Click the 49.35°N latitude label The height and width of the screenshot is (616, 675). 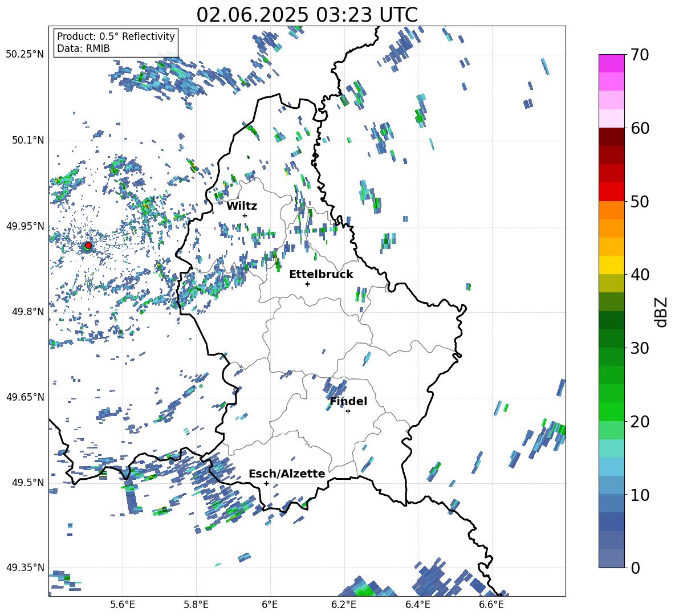25,568
